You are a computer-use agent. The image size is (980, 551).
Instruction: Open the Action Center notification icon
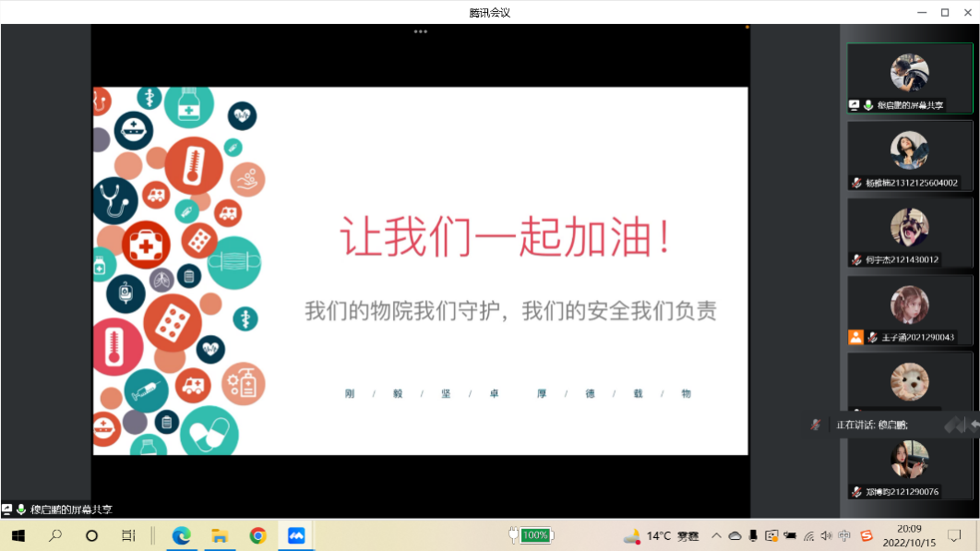pyautogui.click(x=955, y=535)
